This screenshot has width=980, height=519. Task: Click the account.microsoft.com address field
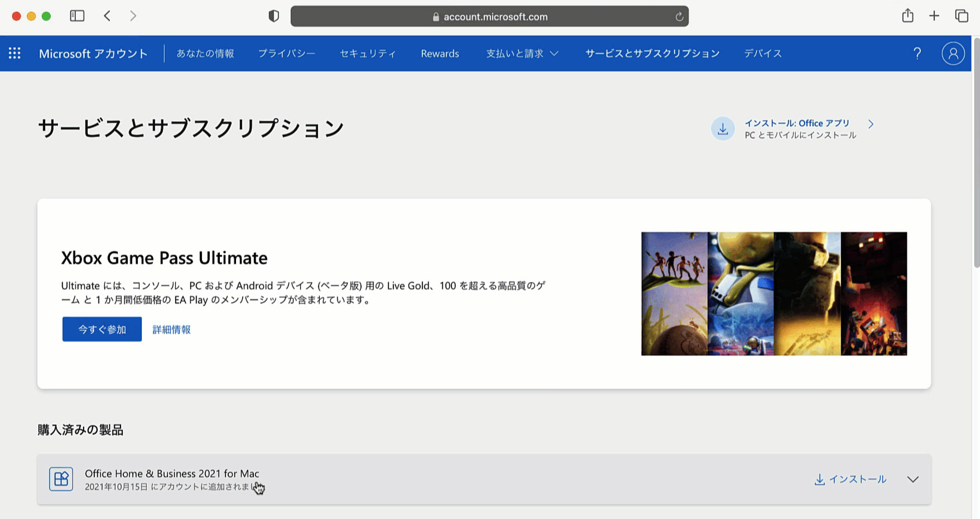(x=489, y=16)
